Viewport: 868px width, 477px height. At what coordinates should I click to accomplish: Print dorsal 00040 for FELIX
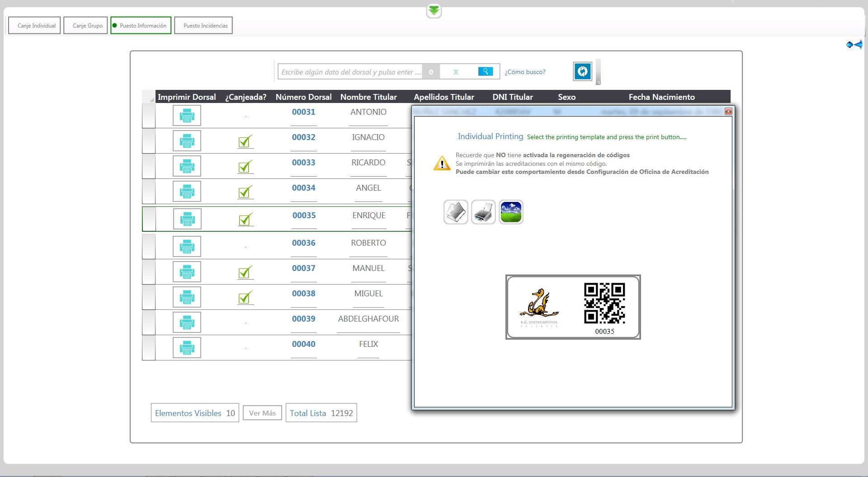click(x=187, y=348)
